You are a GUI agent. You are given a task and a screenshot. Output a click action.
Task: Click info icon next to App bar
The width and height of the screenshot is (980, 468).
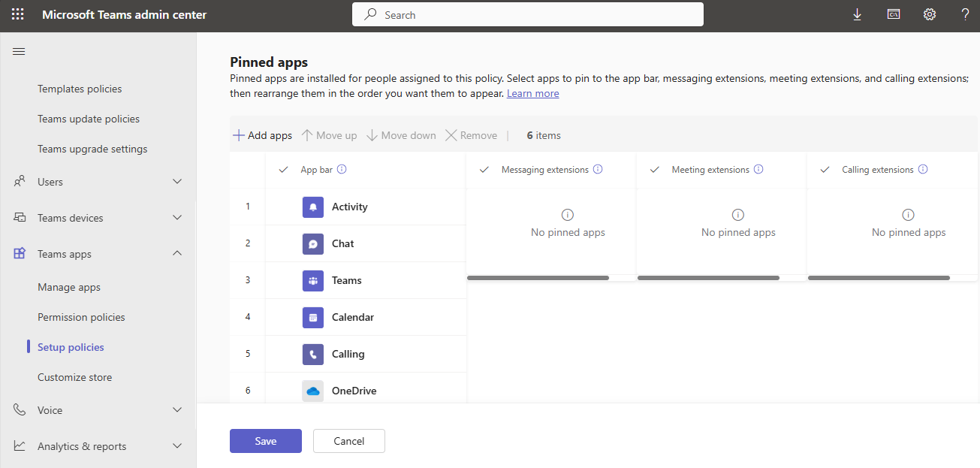point(342,170)
